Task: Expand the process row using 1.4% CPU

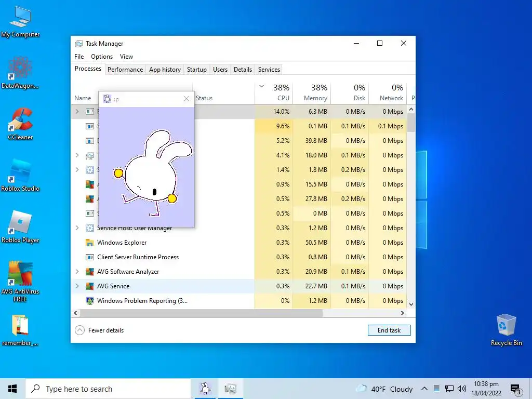Action: pos(77,170)
